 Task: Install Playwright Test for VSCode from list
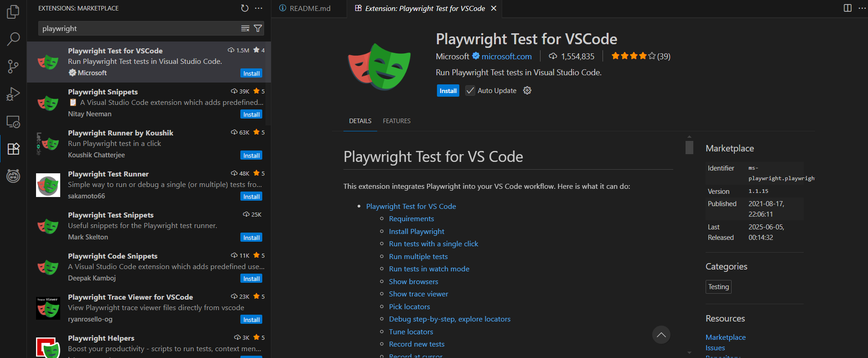(251, 73)
